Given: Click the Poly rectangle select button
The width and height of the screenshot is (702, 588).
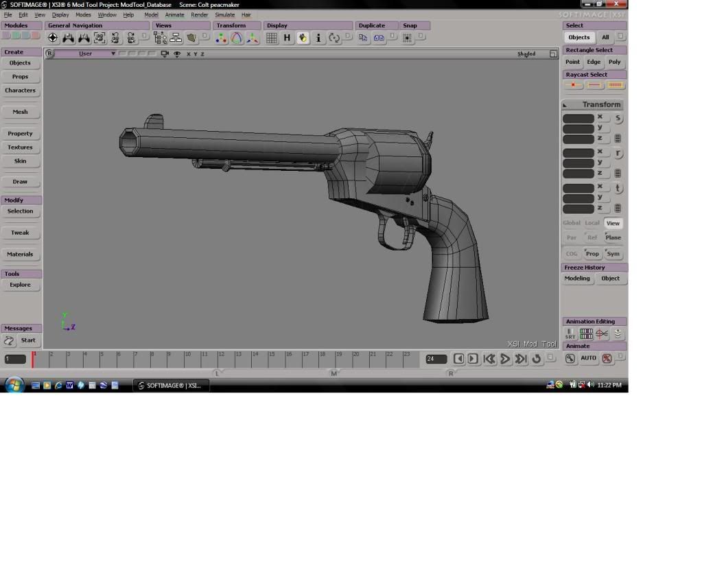Looking at the screenshot, I should (614, 62).
